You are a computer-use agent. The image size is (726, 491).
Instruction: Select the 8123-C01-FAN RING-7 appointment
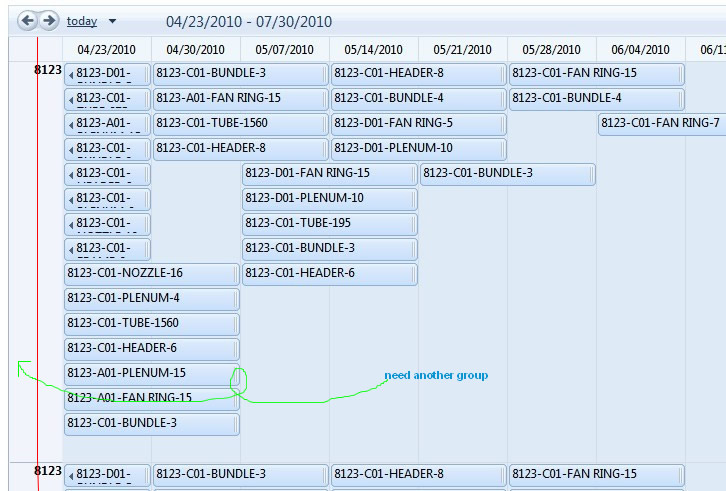click(662, 124)
